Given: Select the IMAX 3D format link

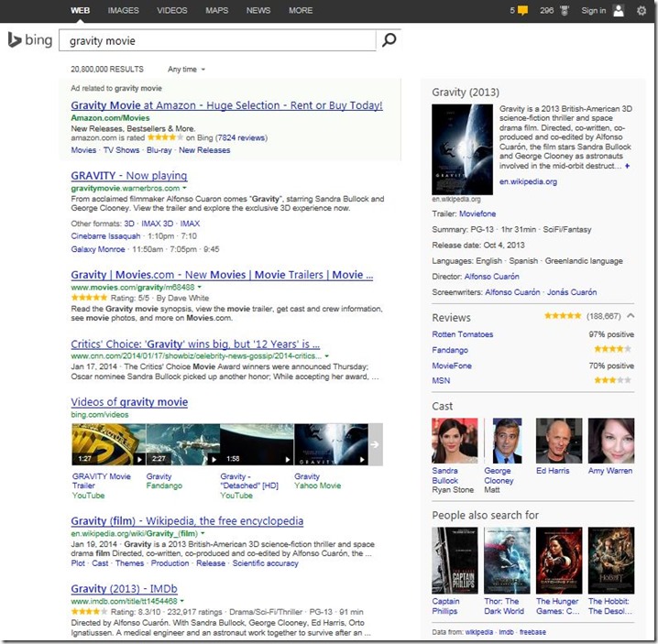Looking at the screenshot, I should coord(157,224).
